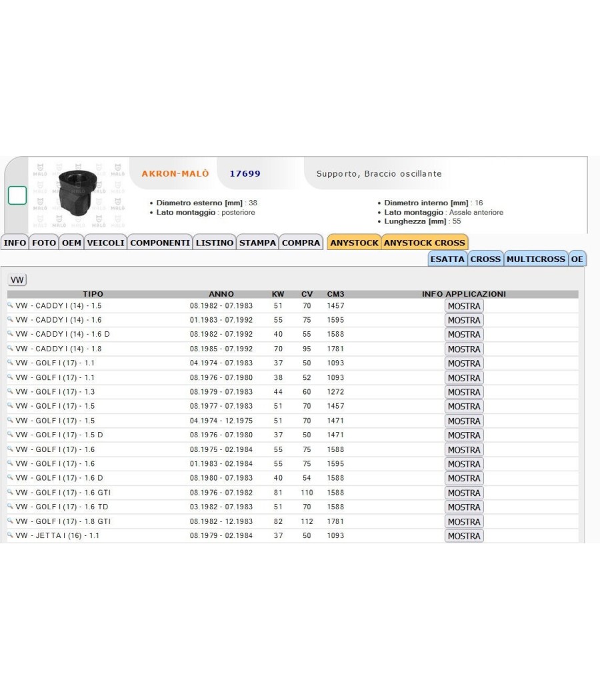Click the AKRON-MALÒ brand name
Image resolution: width=600 pixels, height=700 pixels.
pos(175,173)
